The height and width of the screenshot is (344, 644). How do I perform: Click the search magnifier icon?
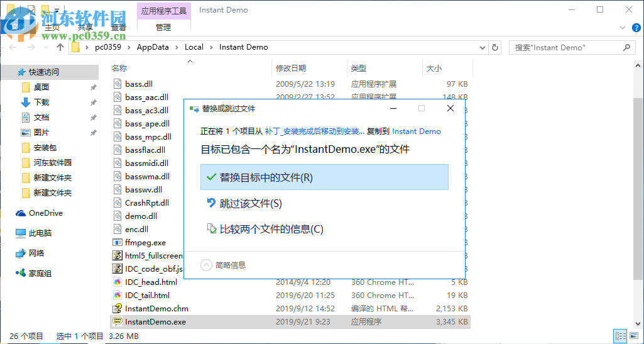pos(627,47)
